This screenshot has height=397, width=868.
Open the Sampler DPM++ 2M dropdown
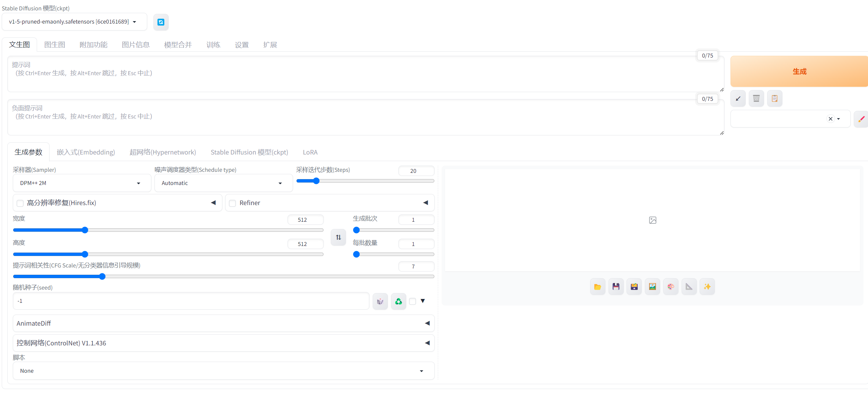coord(82,183)
